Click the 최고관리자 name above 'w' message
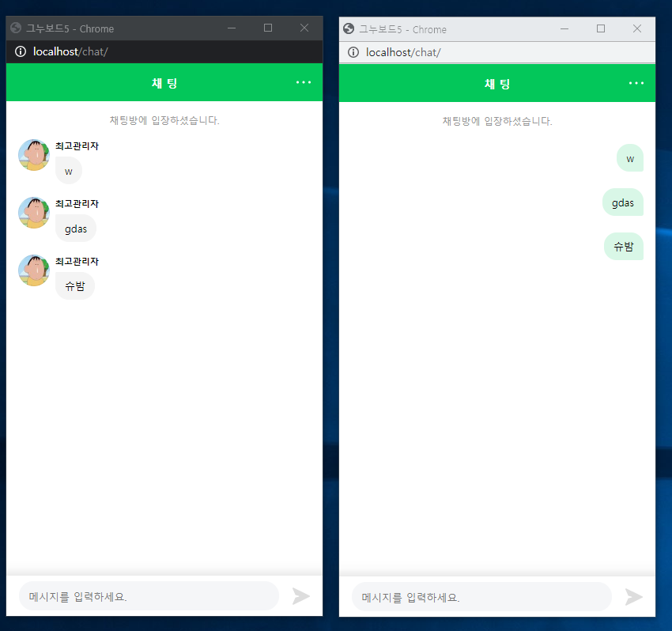The width and height of the screenshot is (672, 631). click(x=77, y=146)
